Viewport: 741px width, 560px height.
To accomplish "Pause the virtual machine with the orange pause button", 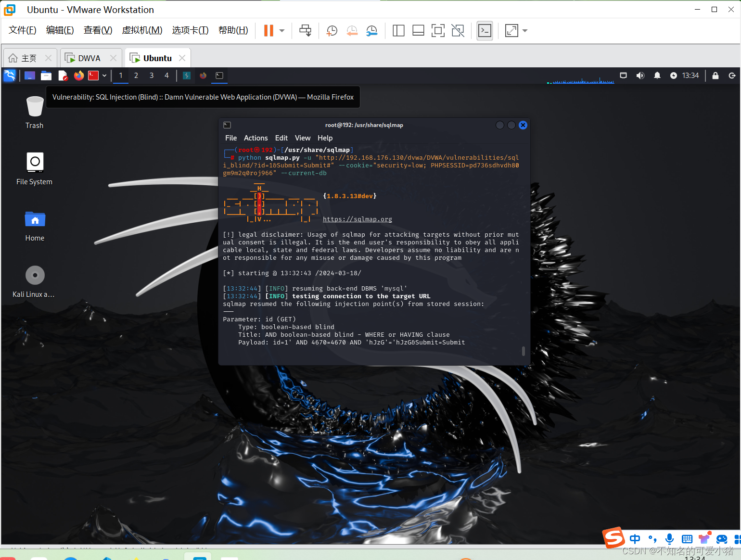I will pyautogui.click(x=268, y=31).
